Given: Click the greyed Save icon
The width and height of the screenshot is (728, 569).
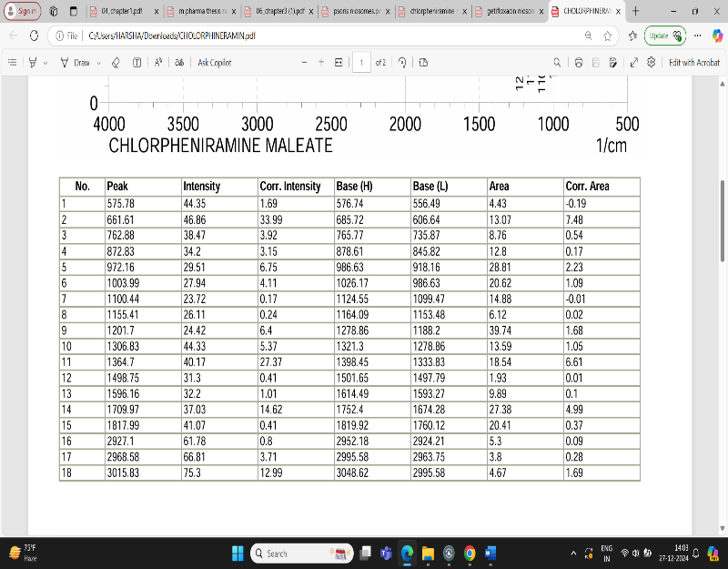Looking at the screenshot, I should coord(596,62).
